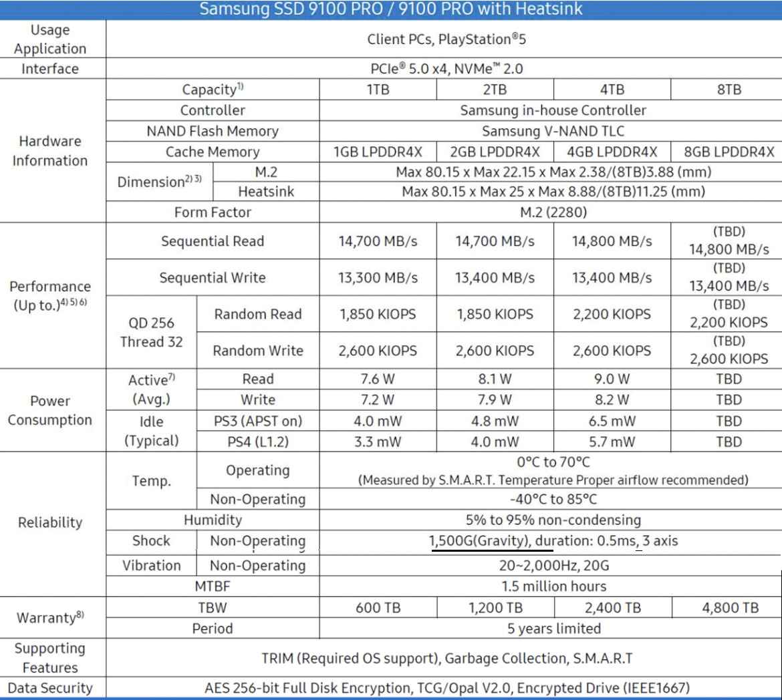Click the 9.0 W active read power value
This screenshot has width=782, height=700.
612,379
